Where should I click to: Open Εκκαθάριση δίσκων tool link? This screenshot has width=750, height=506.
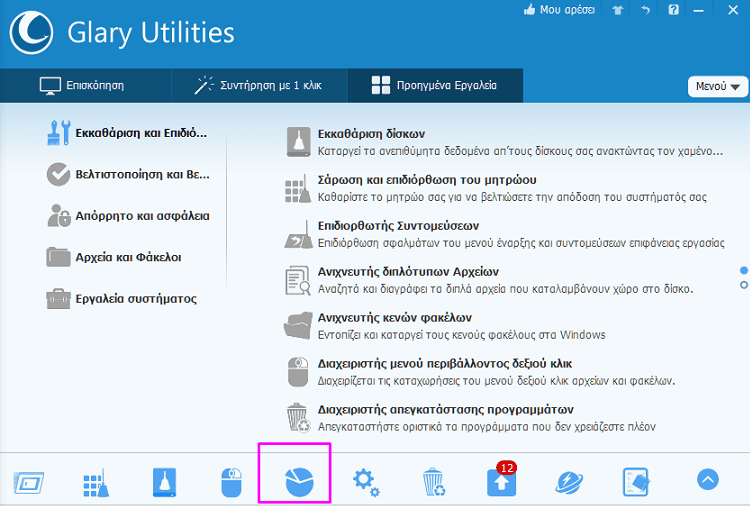(x=372, y=134)
